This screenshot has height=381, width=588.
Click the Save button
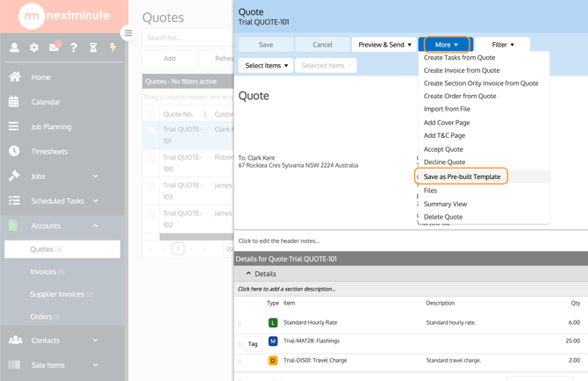266,45
